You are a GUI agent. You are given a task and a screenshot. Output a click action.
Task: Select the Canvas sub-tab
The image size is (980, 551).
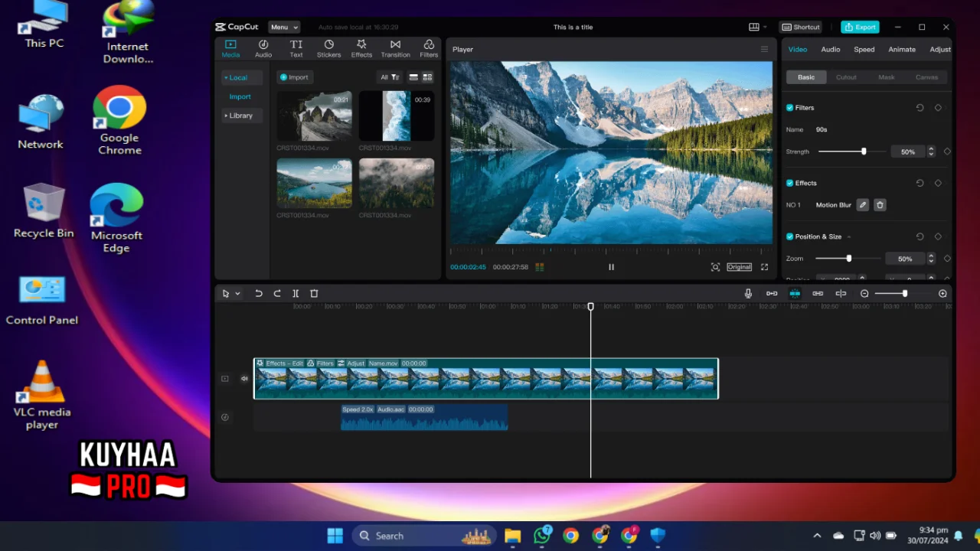[926, 77]
